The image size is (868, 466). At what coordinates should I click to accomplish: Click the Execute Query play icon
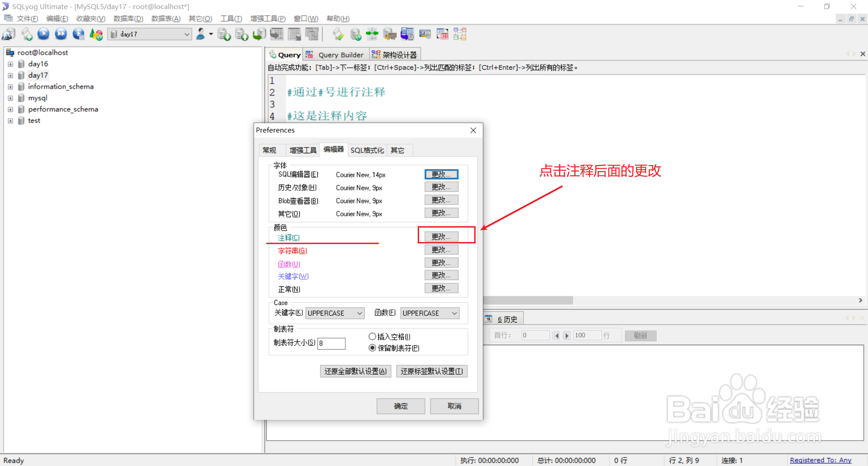(x=43, y=34)
